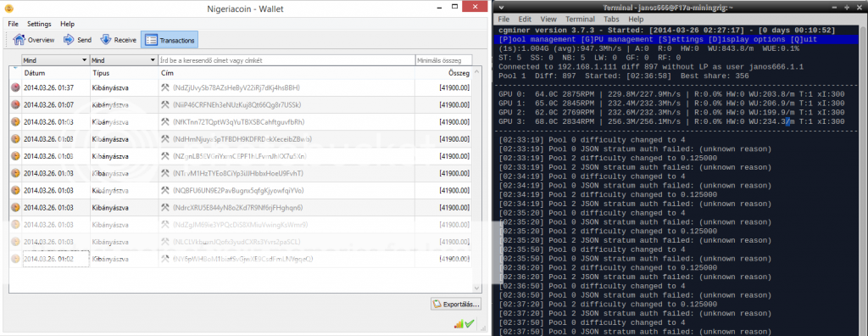Click status icon of 01:37 transaction row

[x=15, y=87]
